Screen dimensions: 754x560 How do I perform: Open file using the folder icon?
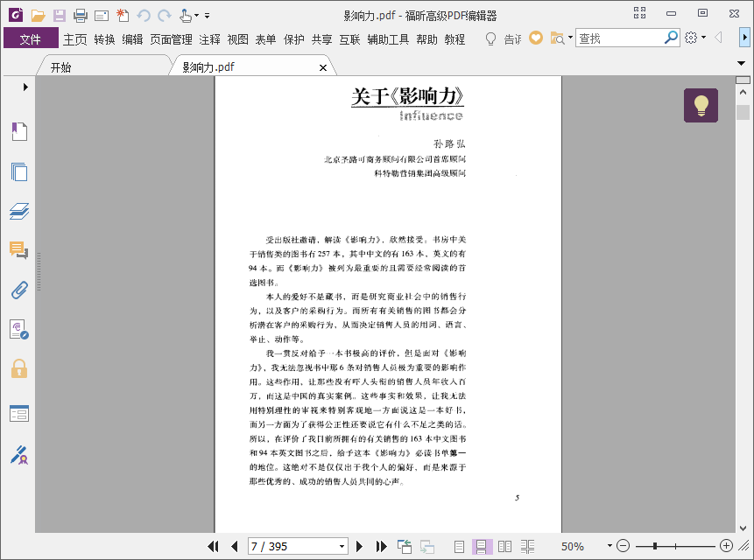coord(38,16)
